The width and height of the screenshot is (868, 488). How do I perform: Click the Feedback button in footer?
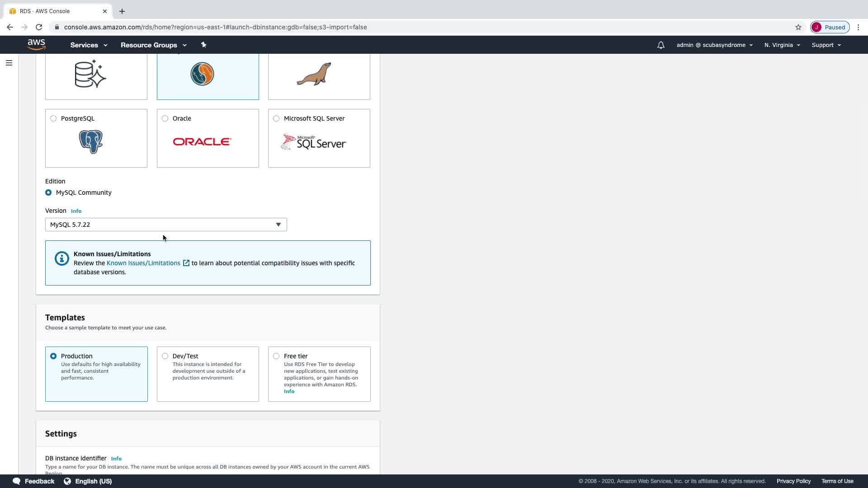coord(34,481)
